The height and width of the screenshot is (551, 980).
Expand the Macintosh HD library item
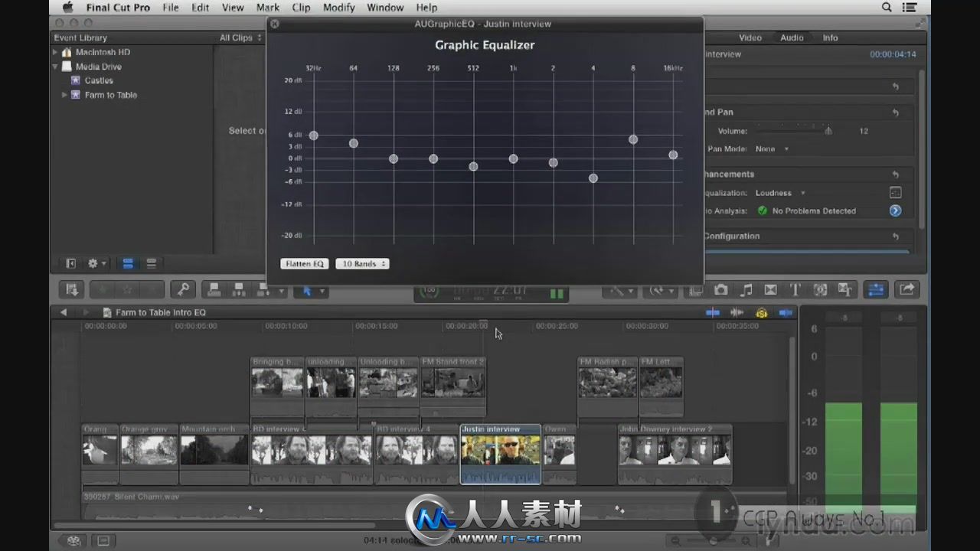(x=55, y=52)
